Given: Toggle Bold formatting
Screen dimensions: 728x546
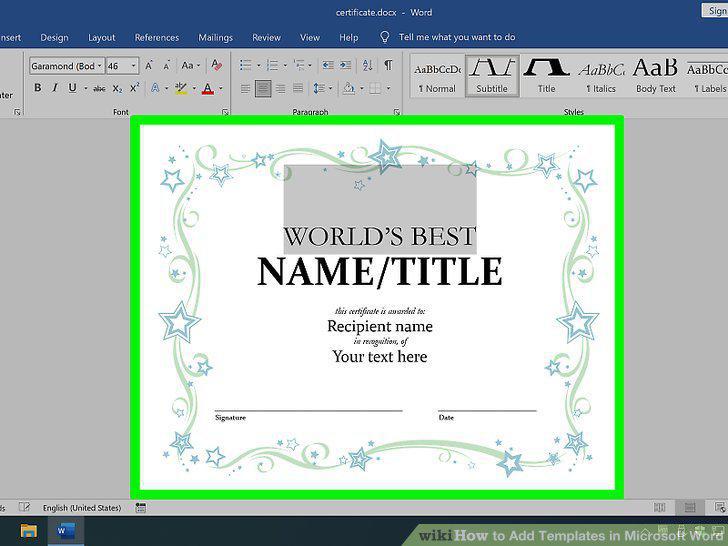Looking at the screenshot, I should point(38,88).
